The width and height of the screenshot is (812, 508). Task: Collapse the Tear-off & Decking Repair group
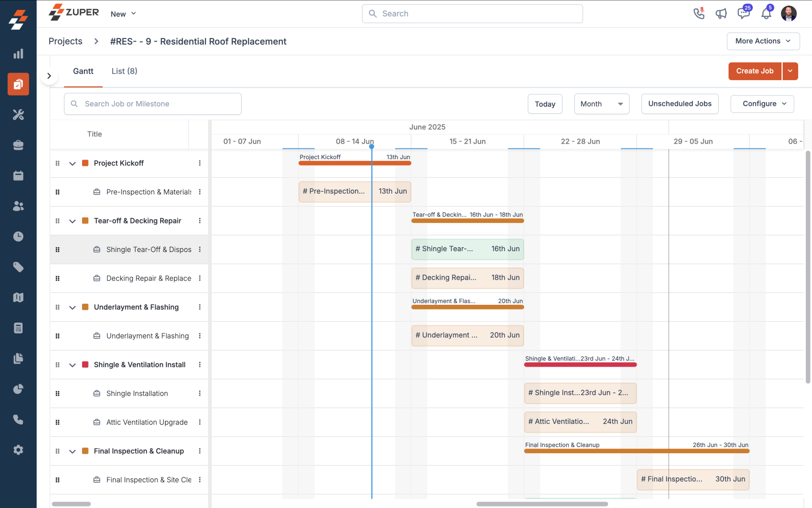(72, 221)
